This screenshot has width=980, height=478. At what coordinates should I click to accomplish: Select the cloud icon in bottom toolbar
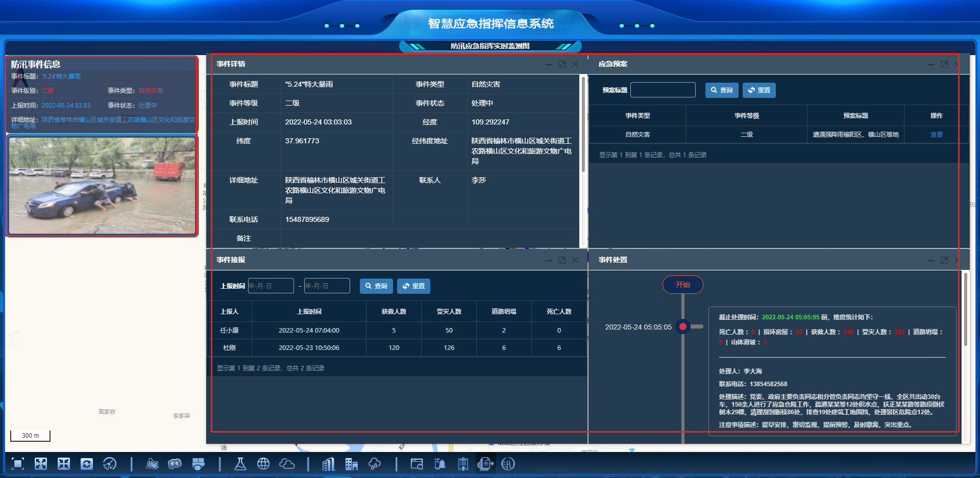287,464
